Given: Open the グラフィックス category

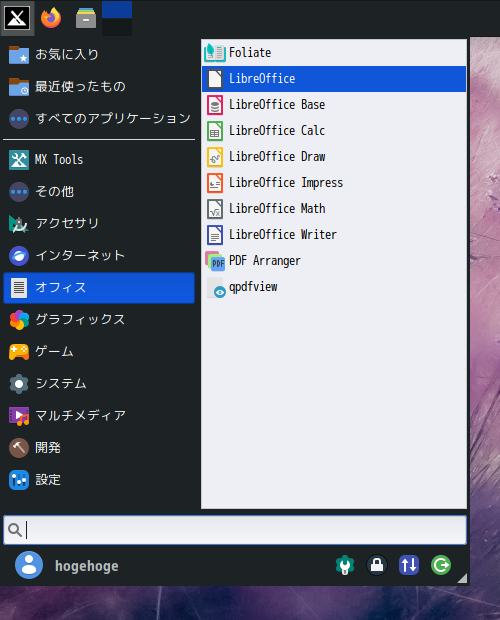Looking at the screenshot, I should click(x=99, y=320).
